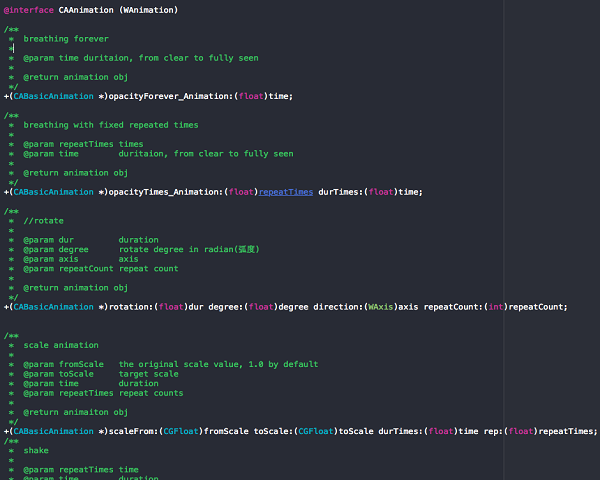The image size is (600, 480).
Task: Click 'the original scale value, 1.0 by default'
Action: pos(218,364)
